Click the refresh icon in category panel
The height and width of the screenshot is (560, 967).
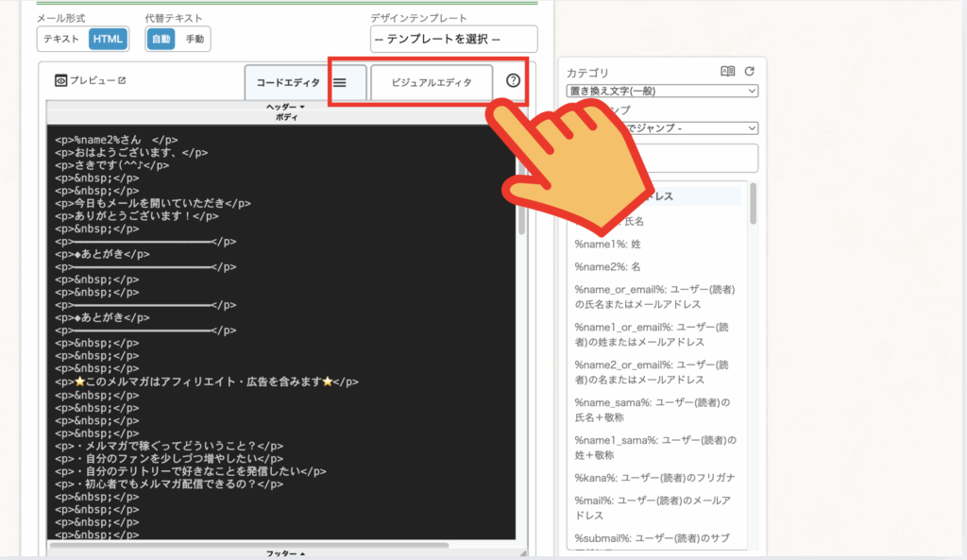(x=750, y=72)
